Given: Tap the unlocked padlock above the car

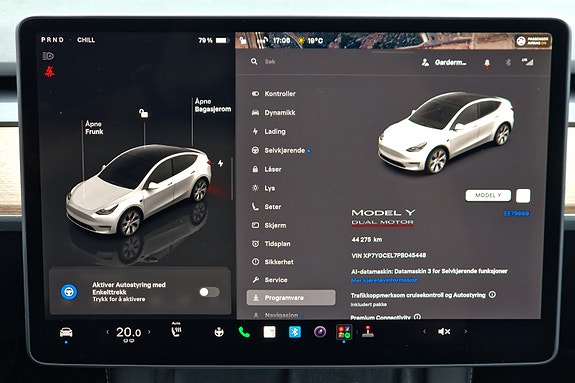Looking at the screenshot, I should tap(143, 113).
